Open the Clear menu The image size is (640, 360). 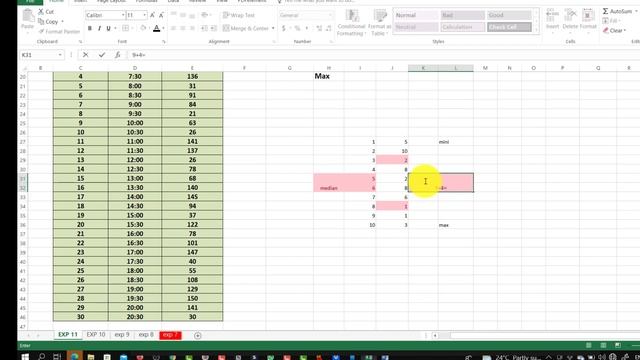(x=615, y=31)
